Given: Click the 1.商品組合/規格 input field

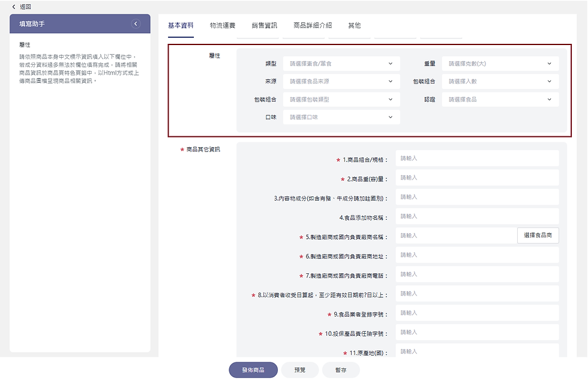Looking at the screenshot, I should [477, 159].
